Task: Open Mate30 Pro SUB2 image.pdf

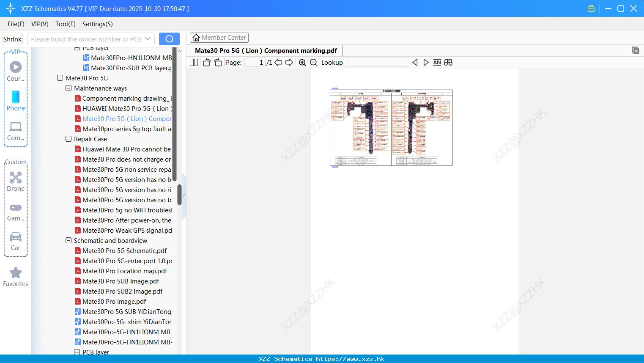Action: coord(119,291)
